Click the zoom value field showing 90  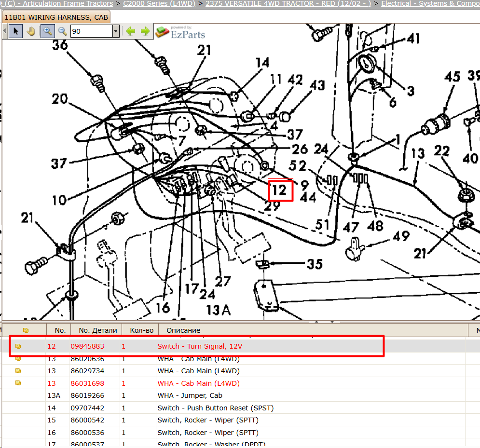click(x=92, y=31)
